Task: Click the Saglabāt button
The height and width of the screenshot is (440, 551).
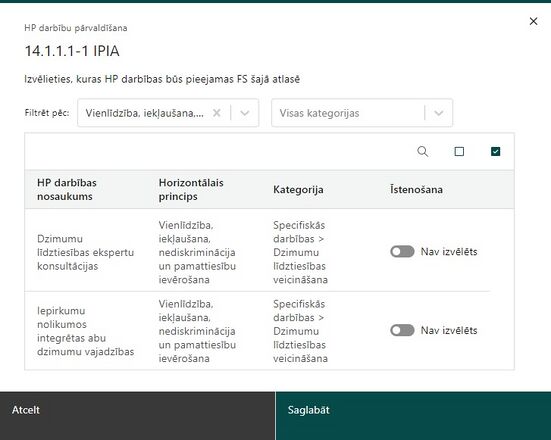Action: pos(413,416)
